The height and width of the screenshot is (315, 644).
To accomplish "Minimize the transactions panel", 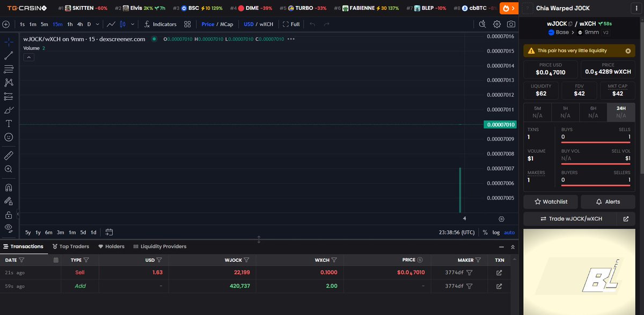I will [x=501, y=247].
